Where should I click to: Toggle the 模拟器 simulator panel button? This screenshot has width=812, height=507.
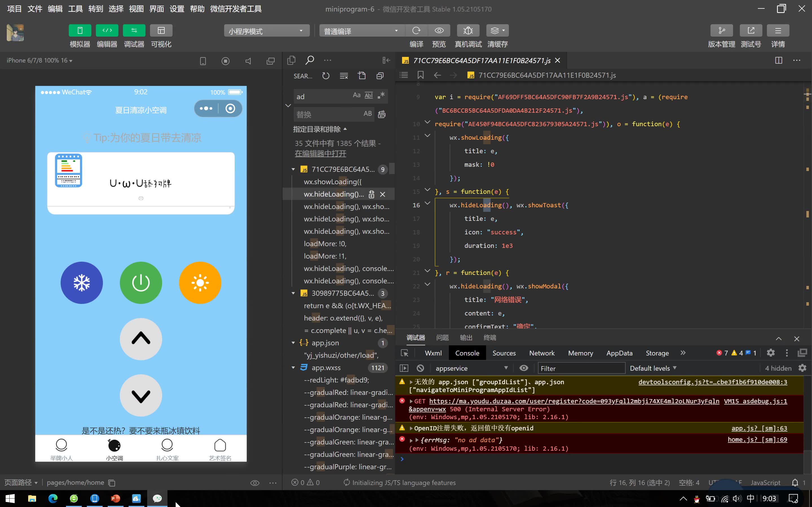[x=80, y=30]
